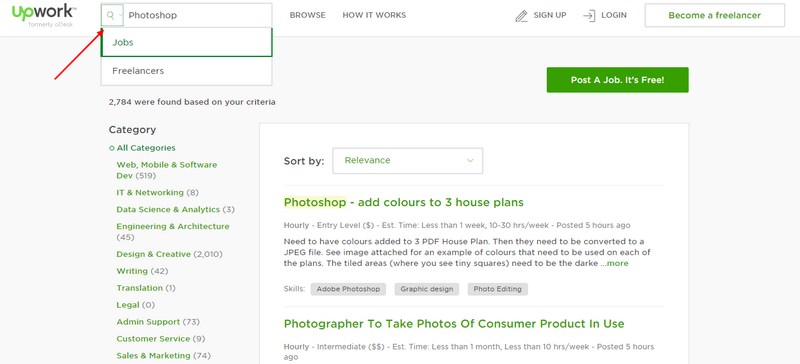Open the search type magnifier dropdown
This screenshot has height=364, width=800.
pos(113,15)
